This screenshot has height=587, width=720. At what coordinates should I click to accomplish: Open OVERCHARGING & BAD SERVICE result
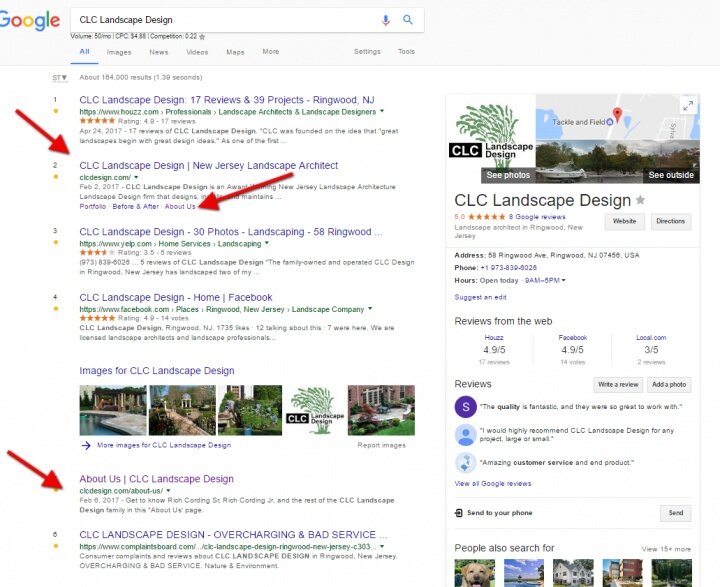pyautogui.click(x=233, y=535)
